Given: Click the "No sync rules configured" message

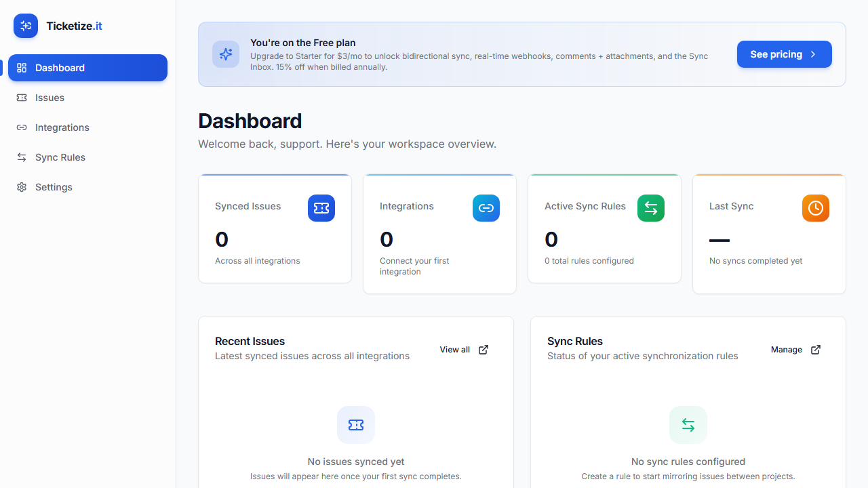Looking at the screenshot, I should [x=688, y=462].
